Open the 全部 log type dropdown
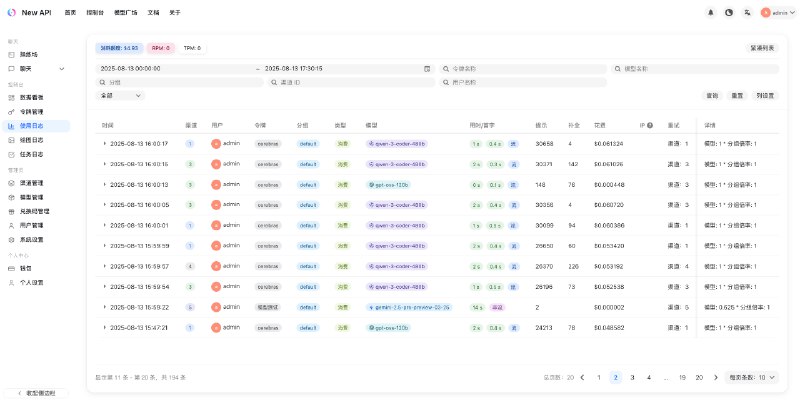 tap(120, 95)
